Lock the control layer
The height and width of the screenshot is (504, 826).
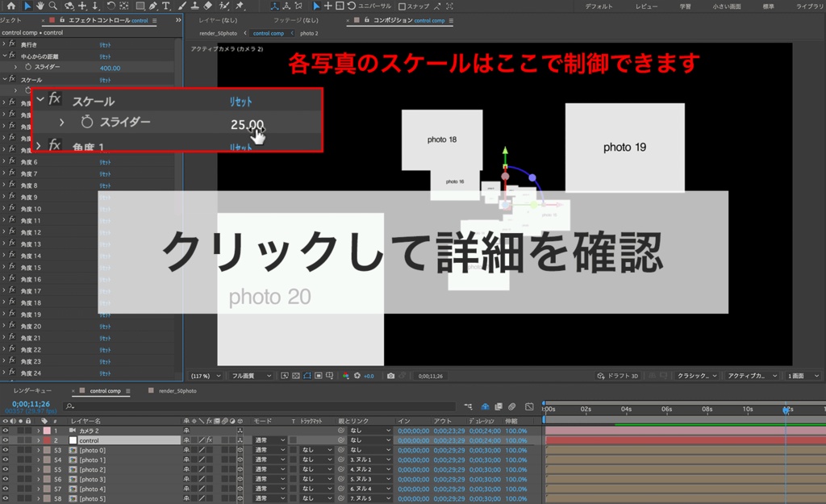(x=27, y=439)
